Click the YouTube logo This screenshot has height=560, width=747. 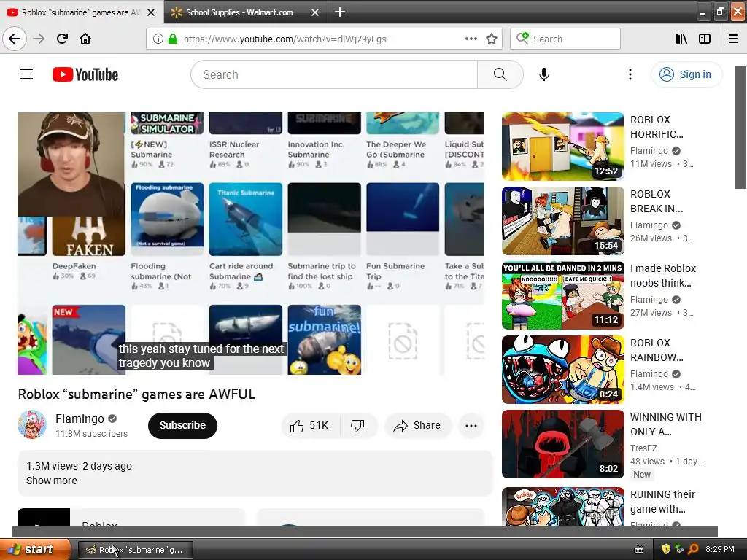(x=85, y=75)
